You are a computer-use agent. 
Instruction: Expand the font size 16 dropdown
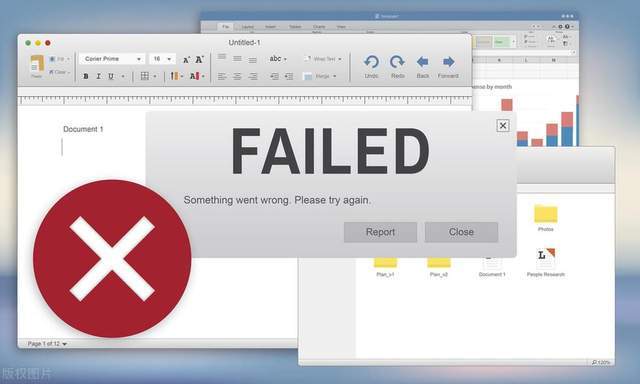(162, 59)
